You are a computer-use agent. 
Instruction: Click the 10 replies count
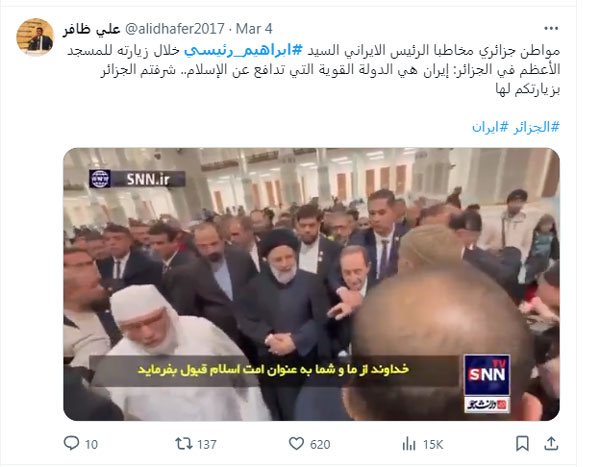pyautogui.click(x=91, y=444)
